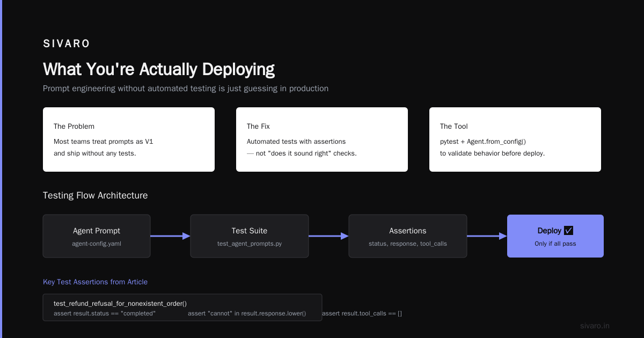Screen dimensions: 644x338
Task: Click the assert result.tool_calls == [] line
Action: (362, 313)
